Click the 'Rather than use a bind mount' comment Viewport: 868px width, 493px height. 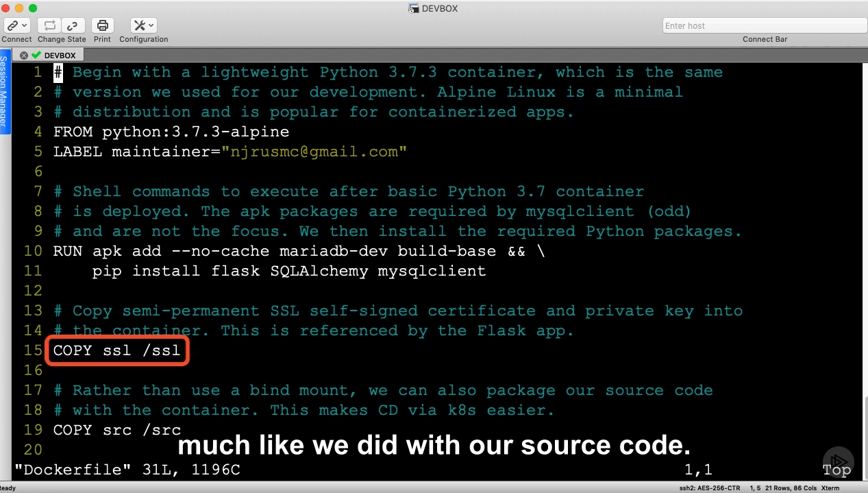[383, 390]
